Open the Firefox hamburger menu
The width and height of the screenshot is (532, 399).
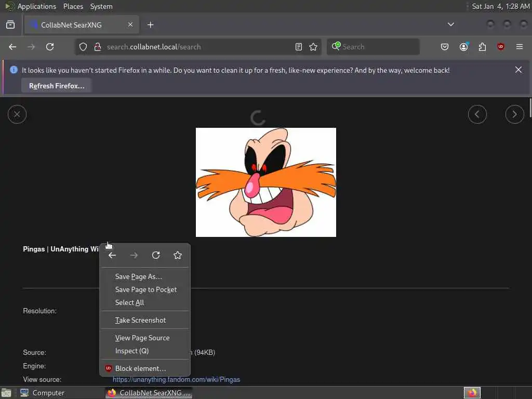[x=520, y=47]
